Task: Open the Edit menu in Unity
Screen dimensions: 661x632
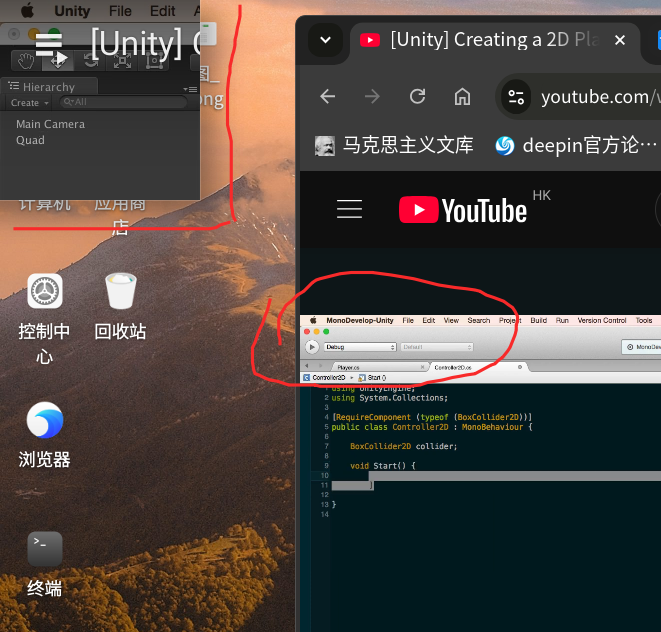Action: [162, 11]
